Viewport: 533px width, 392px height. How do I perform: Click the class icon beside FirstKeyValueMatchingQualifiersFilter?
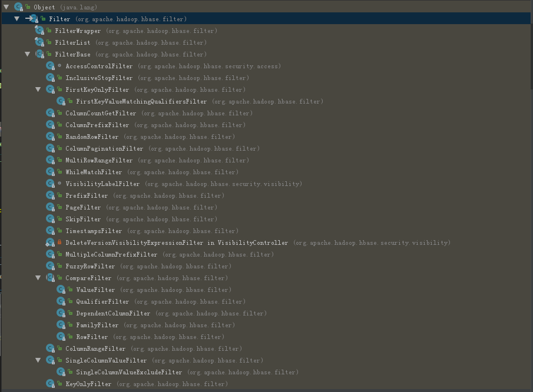click(61, 101)
